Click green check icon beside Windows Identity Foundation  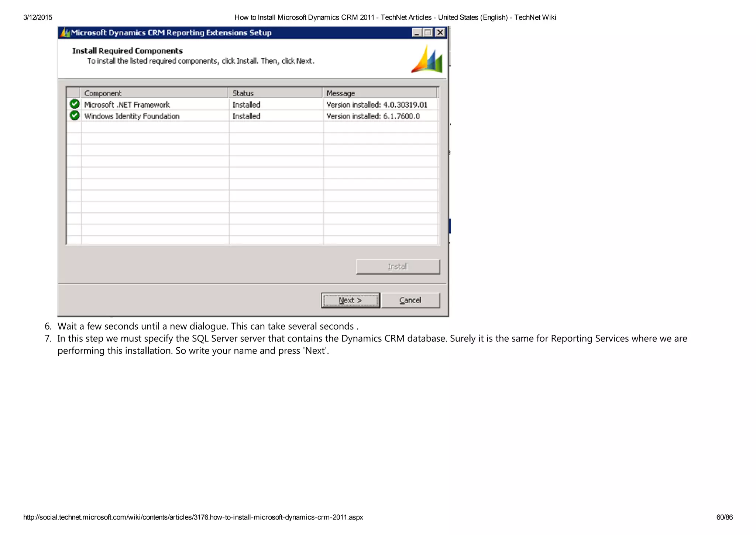tap(75, 116)
